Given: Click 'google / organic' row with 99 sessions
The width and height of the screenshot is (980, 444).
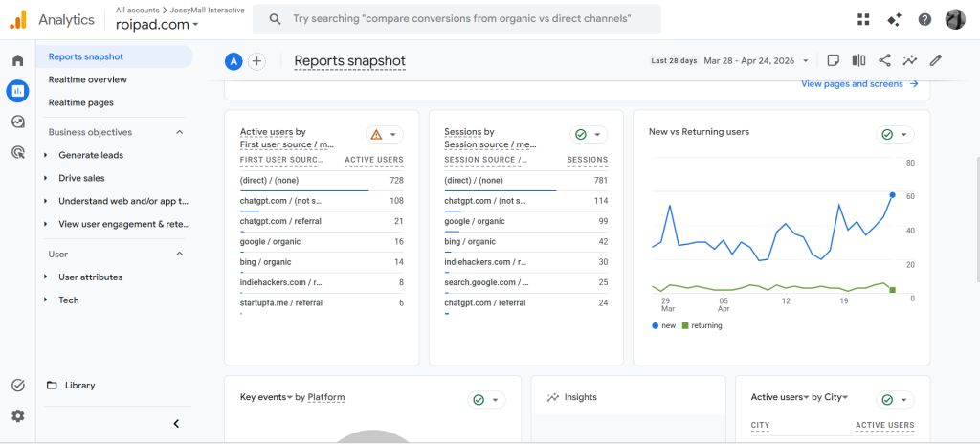Looking at the screenshot, I should pos(526,221).
